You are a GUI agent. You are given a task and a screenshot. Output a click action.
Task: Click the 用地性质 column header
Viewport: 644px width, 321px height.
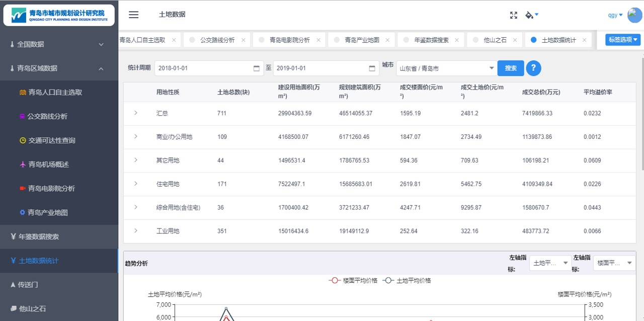point(168,92)
